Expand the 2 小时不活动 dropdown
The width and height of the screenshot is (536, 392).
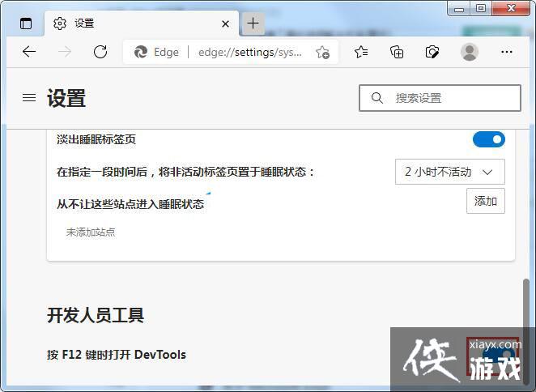(450, 172)
